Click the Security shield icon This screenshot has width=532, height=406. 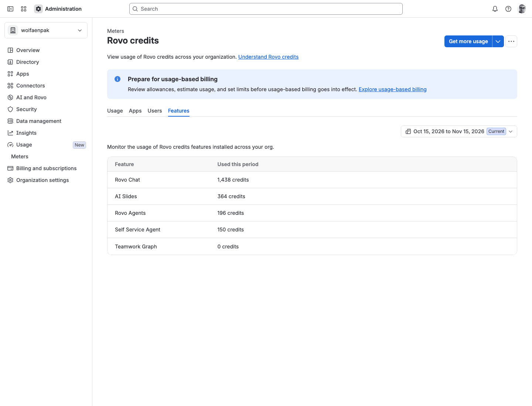10,109
